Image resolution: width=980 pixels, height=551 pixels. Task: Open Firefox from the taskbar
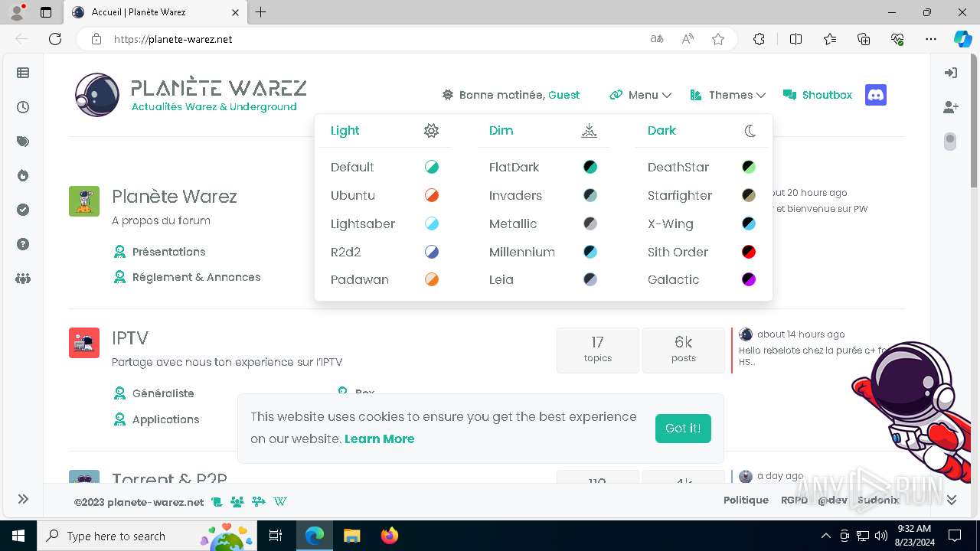tap(390, 536)
